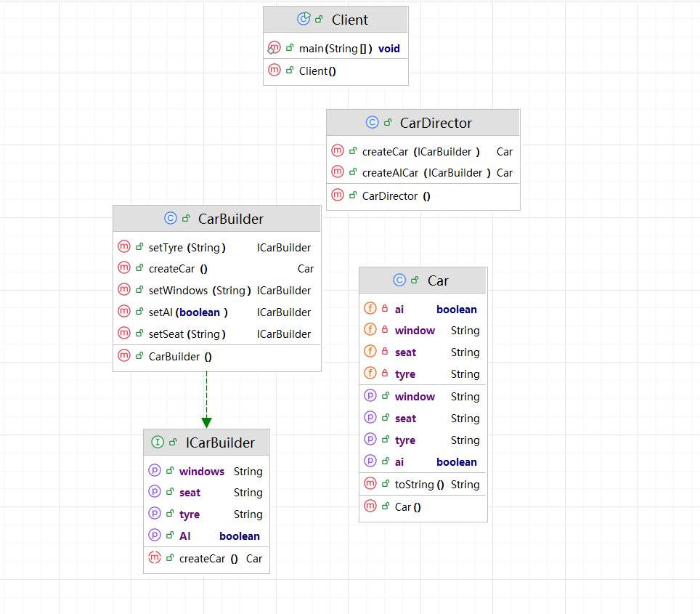Click the CarDirector class icon
700x614 pixels.
click(x=372, y=123)
